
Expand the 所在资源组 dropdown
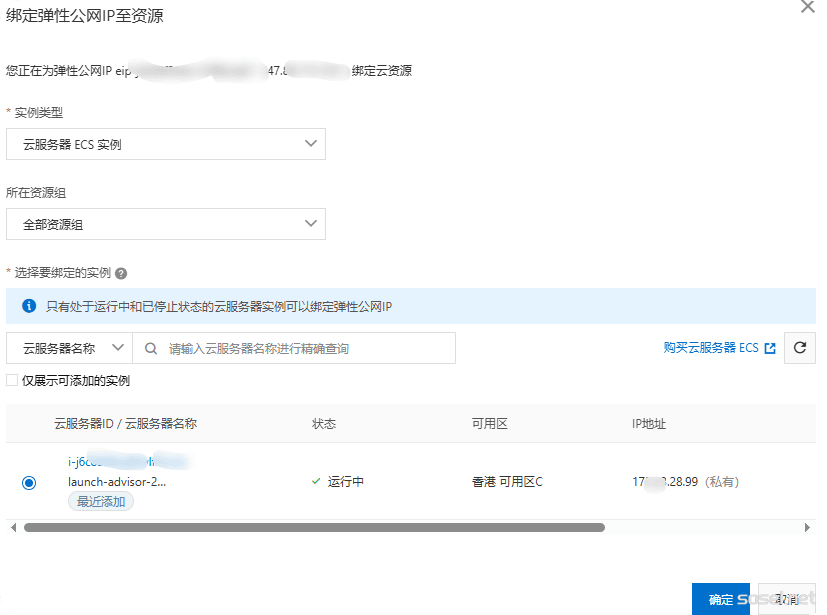[x=166, y=224]
